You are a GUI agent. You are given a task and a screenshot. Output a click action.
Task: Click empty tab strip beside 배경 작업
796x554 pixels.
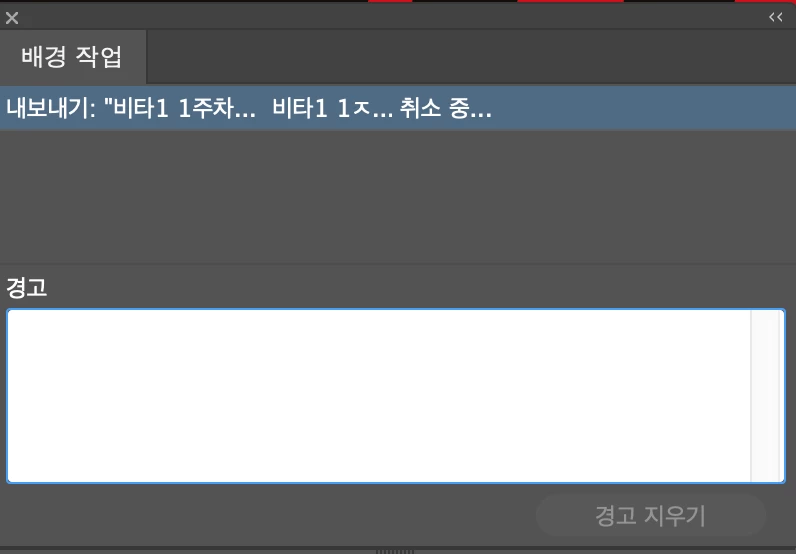[471, 56]
